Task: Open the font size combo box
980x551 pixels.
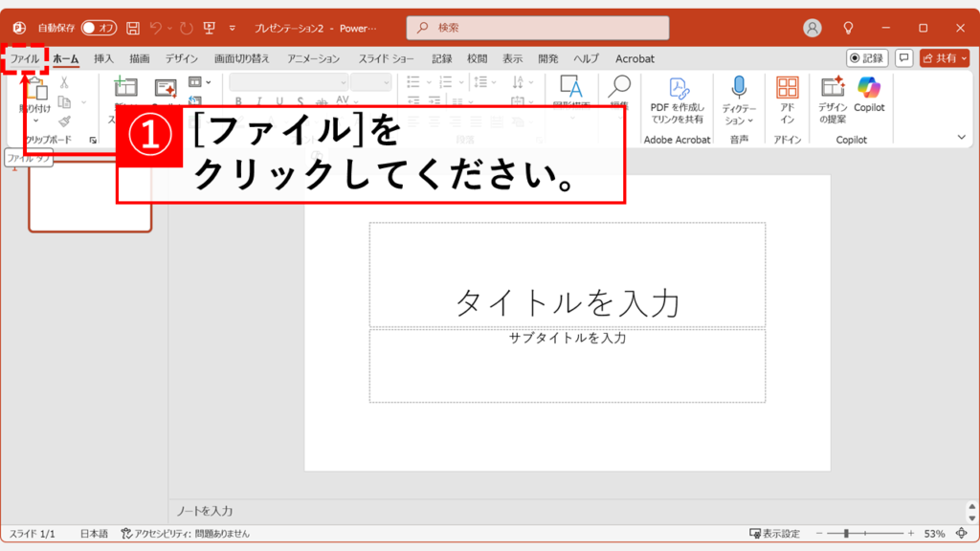Action: click(x=370, y=82)
